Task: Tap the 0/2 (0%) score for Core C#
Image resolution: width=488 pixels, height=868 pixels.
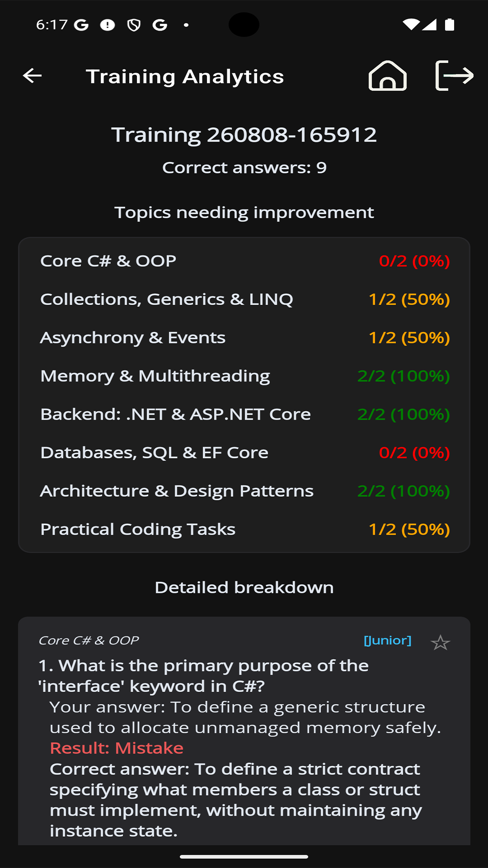Action: point(414,261)
